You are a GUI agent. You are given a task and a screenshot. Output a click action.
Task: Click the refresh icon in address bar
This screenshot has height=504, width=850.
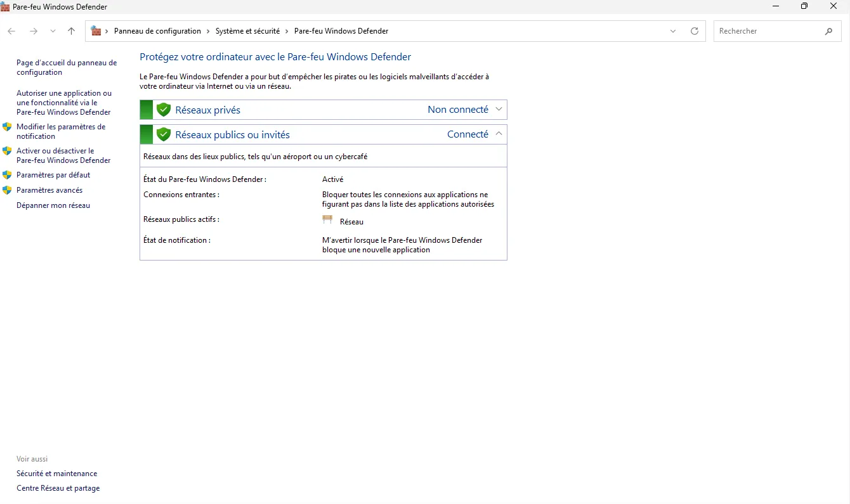pyautogui.click(x=695, y=31)
